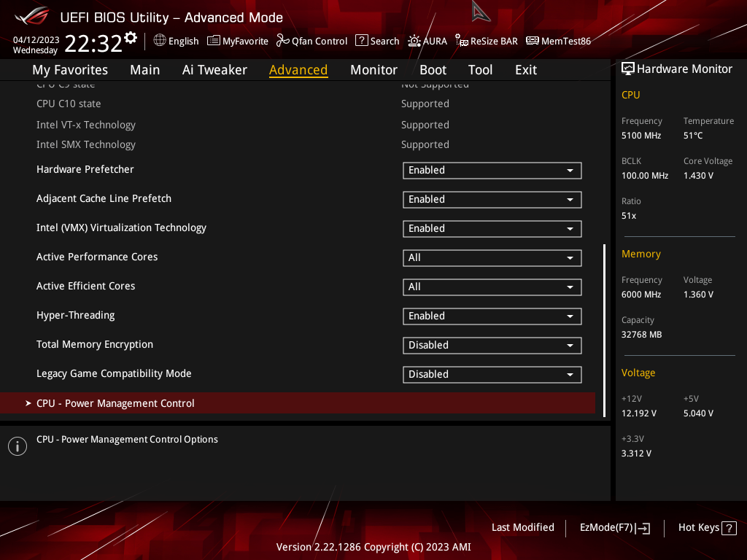This screenshot has width=747, height=560.
Task: Select Hyper-Threading label
Action: coord(76,316)
